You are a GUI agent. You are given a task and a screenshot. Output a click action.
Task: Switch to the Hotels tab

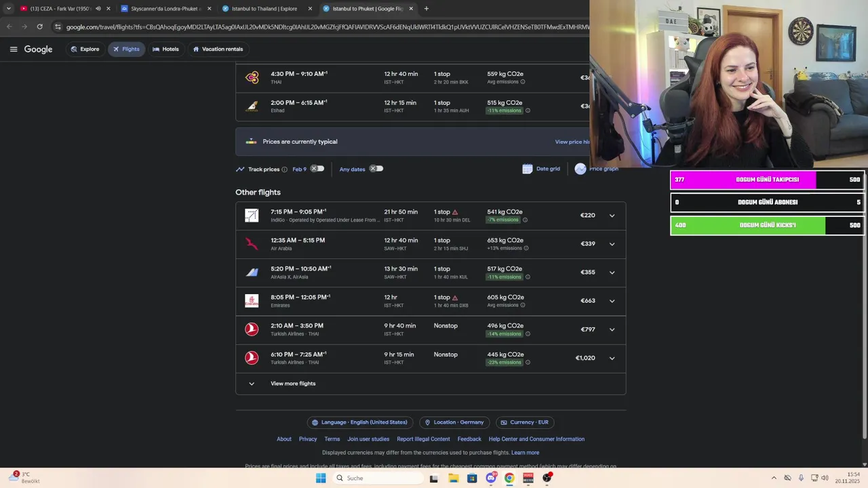pyautogui.click(x=165, y=49)
